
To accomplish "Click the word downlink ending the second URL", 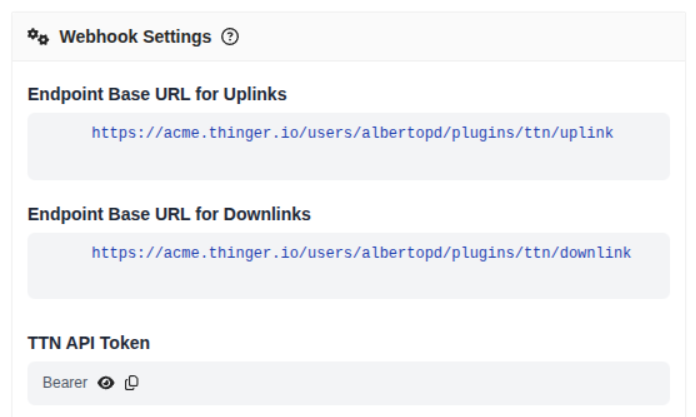I will click(597, 253).
